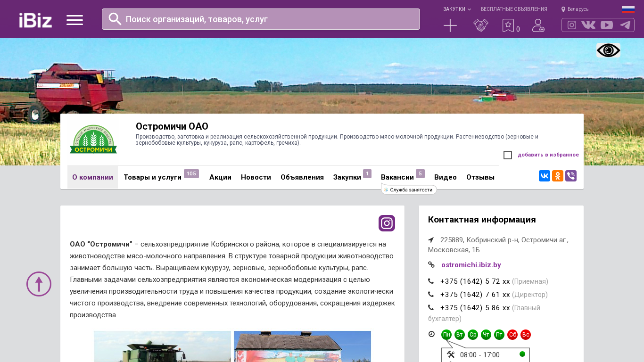The image size is (644, 362).
Task: Click the Служба занятости badge
Action: (409, 189)
